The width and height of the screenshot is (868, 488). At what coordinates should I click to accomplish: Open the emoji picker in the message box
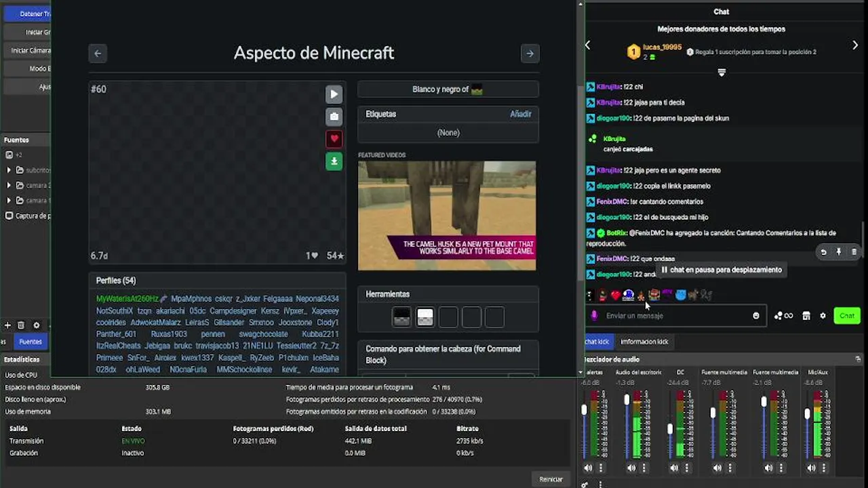click(x=756, y=316)
